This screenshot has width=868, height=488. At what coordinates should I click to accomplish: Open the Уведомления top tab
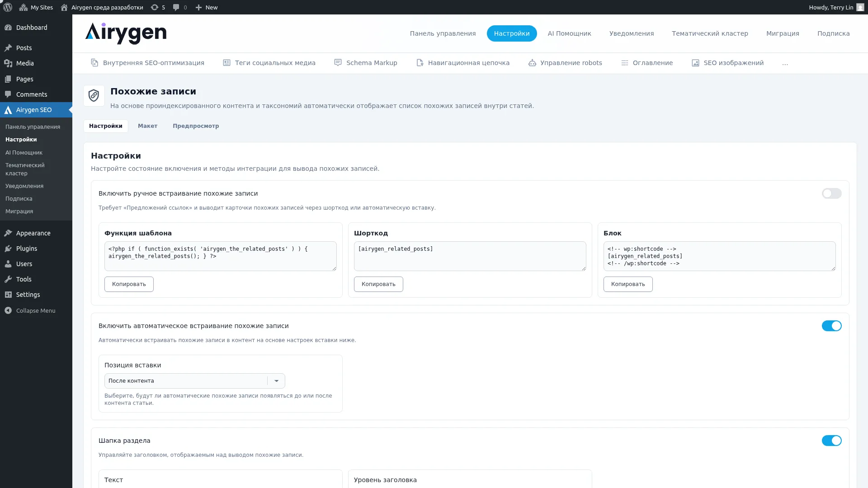pos(631,33)
